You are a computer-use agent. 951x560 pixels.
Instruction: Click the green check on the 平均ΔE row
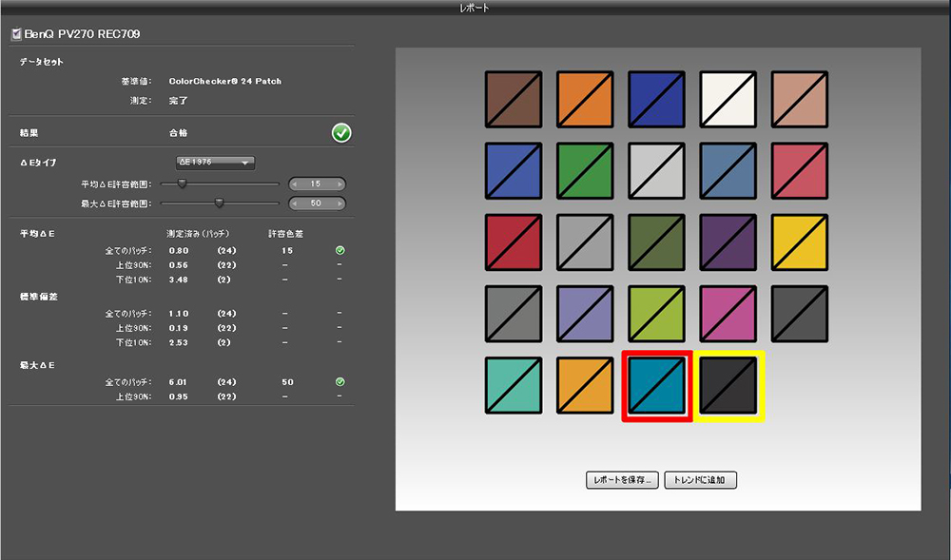pos(340,251)
